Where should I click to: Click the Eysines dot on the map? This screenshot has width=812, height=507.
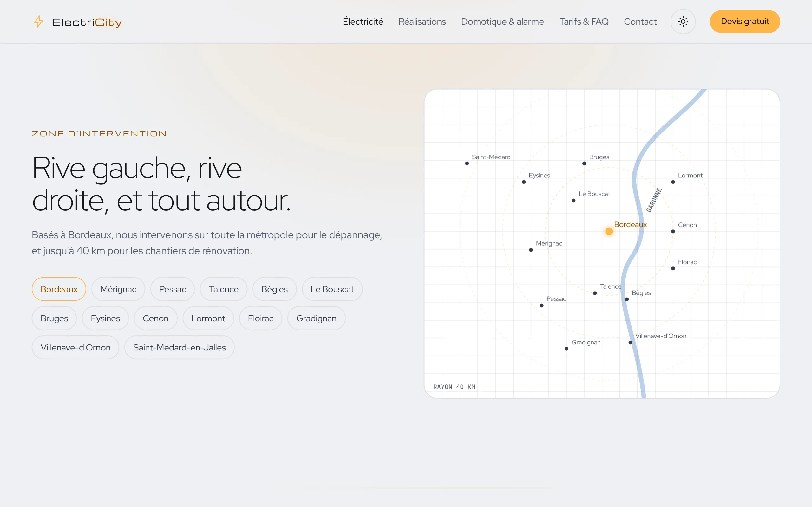click(524, 182)
